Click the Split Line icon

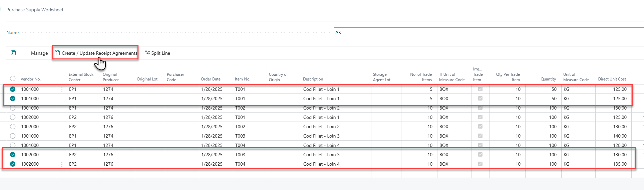click(x=147, y=53)
